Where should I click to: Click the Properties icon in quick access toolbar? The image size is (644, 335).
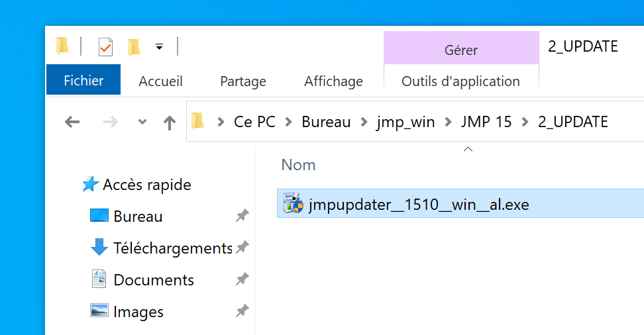[x=105, y=46]
